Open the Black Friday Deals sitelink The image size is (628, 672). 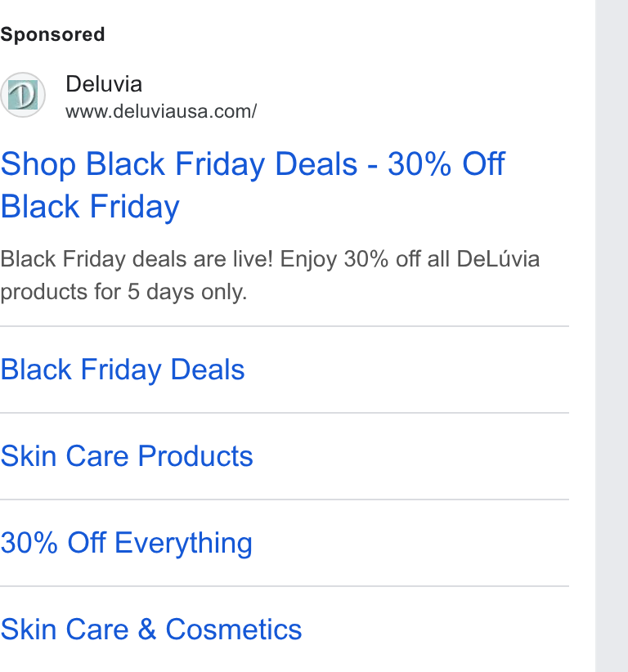click(x=123, y=370)
